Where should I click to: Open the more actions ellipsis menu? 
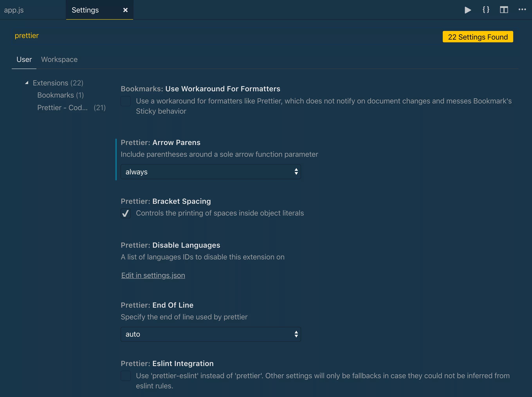[522, 10]
